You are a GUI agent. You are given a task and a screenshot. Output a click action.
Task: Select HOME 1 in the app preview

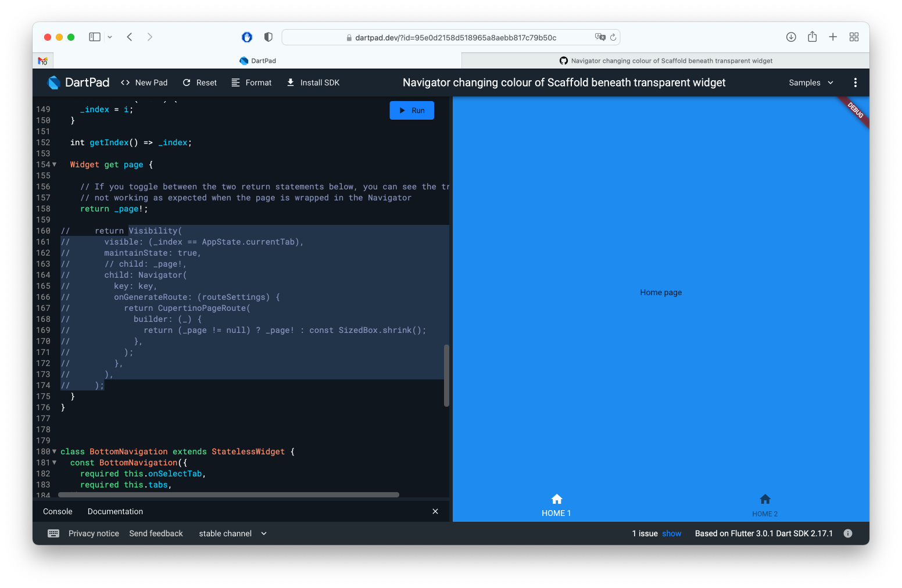[x=556, y=504]
